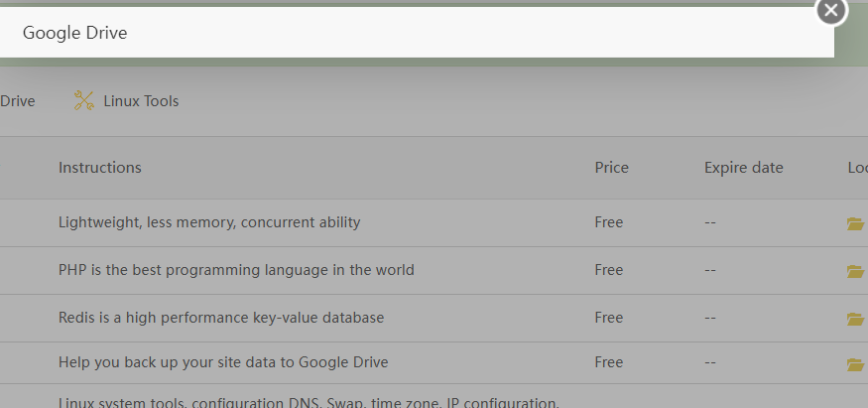Select the Redis key-value database description
This screenshot has width=868, height=408.
(221, 318)
